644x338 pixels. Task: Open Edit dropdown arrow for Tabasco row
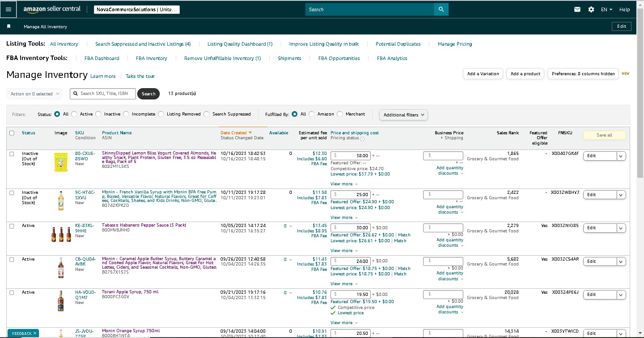tap(621, 228)
